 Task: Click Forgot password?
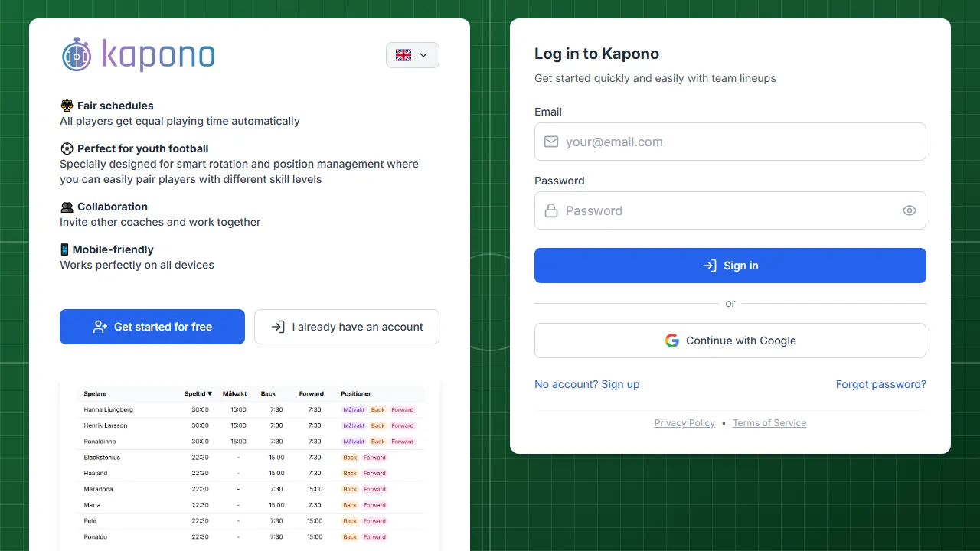coord(880,384)
